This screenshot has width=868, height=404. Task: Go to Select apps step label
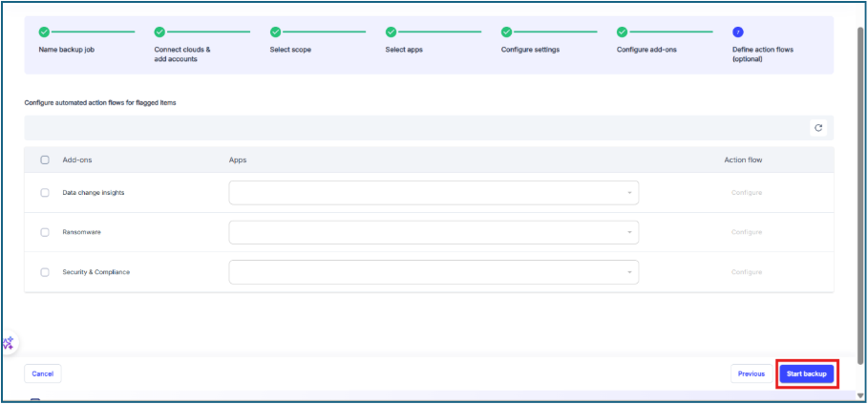[x=404, y=50]
